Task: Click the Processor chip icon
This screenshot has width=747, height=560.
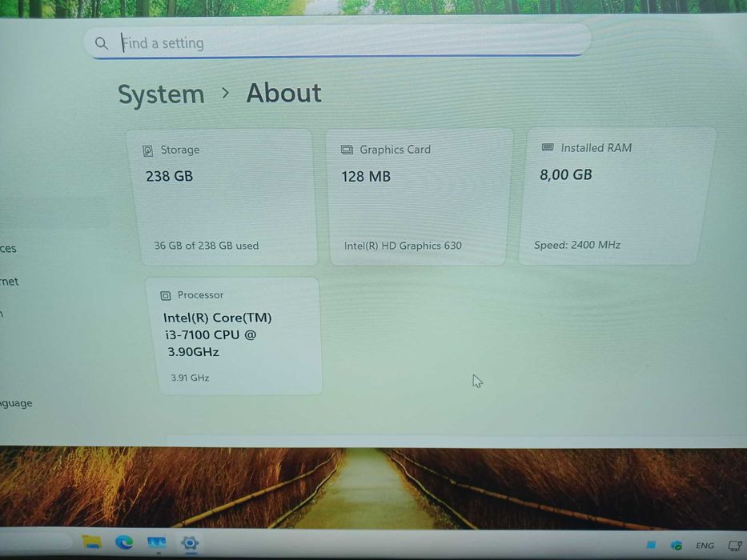Action: (x=165, y=296)
